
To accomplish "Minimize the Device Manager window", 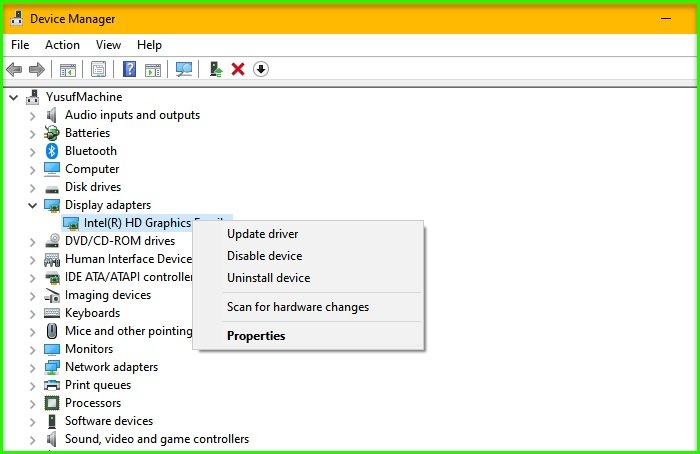I will coord(666,19).
